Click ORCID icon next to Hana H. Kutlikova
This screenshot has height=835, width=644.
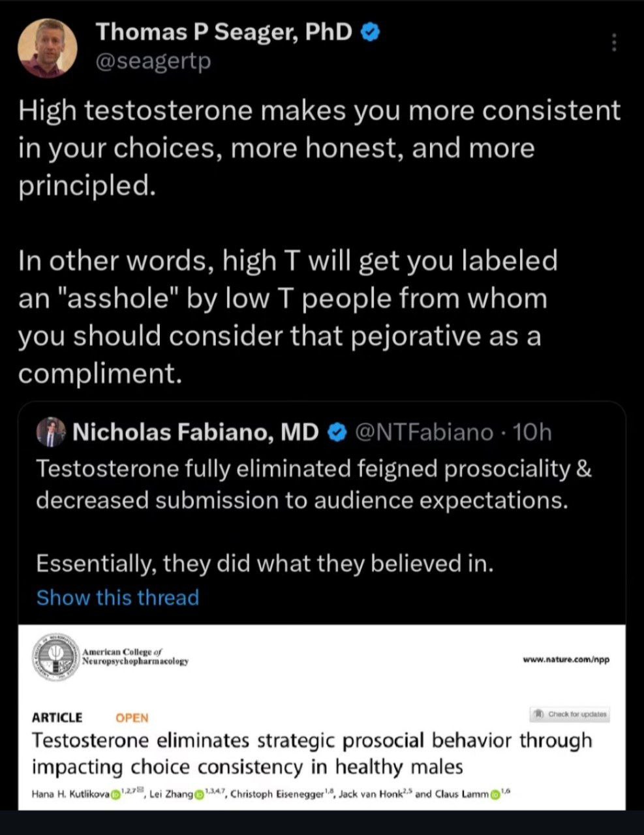pos(116,794)
